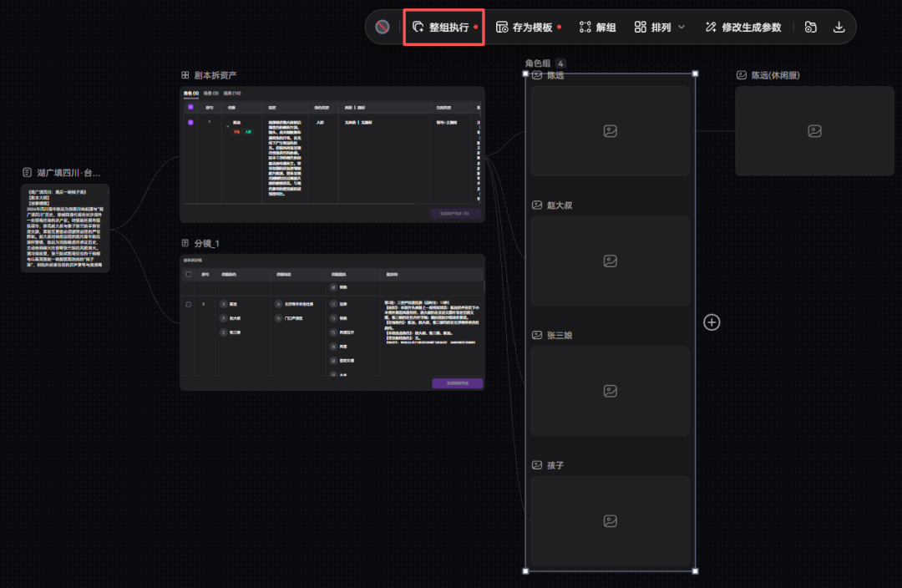Expand row 1 chevron in 剧本拆资产 table
The height and width of the screenshot is (588, 902).
(228, 126)
